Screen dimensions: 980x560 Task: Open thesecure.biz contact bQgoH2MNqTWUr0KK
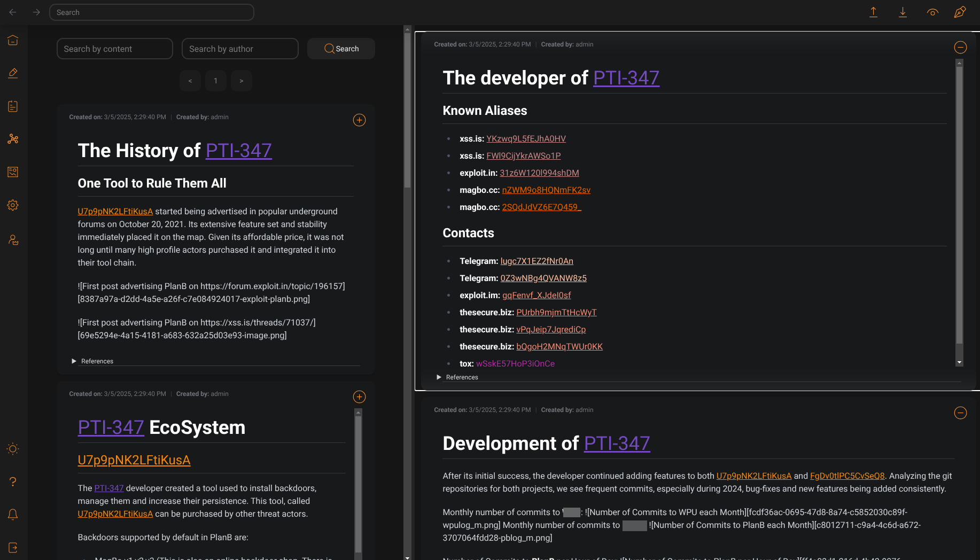pyautogui.click(x=559, y=347)
